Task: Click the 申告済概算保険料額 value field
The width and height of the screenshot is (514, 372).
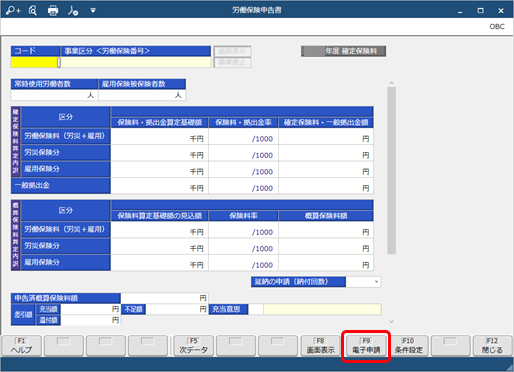Action: (164, 298)
